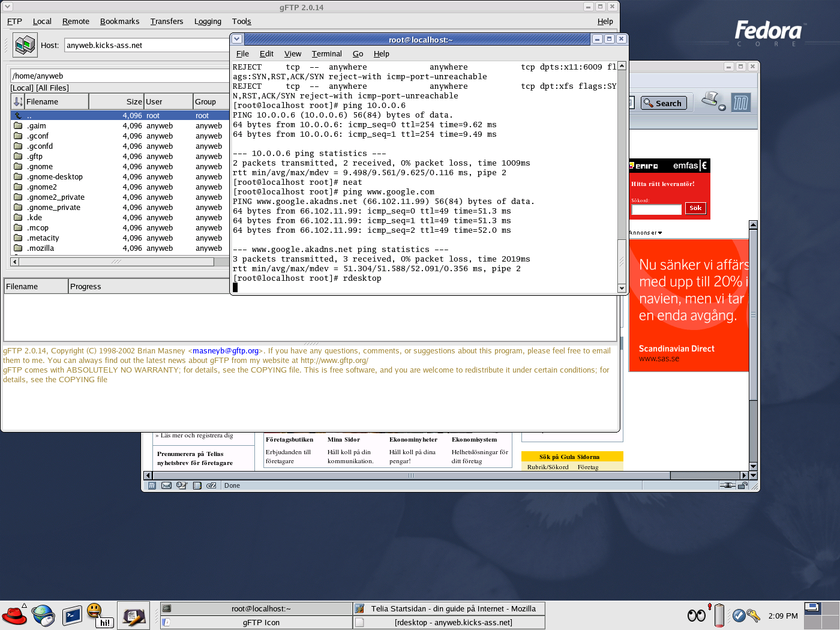This screenshot has width=840, height=630.
Task: Click the /home/anyweb local path field
Action: tap(120, 76)
